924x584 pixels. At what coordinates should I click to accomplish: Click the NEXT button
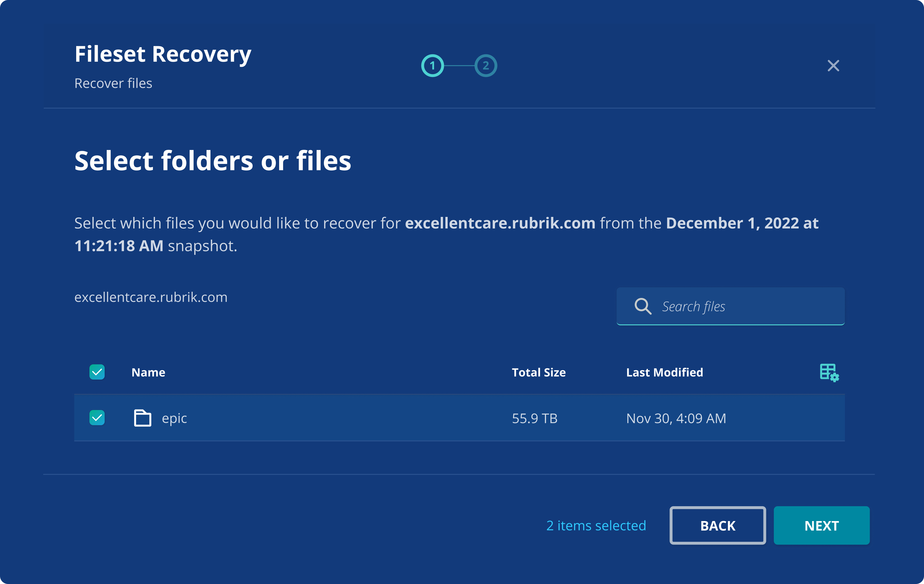[822, 525]
